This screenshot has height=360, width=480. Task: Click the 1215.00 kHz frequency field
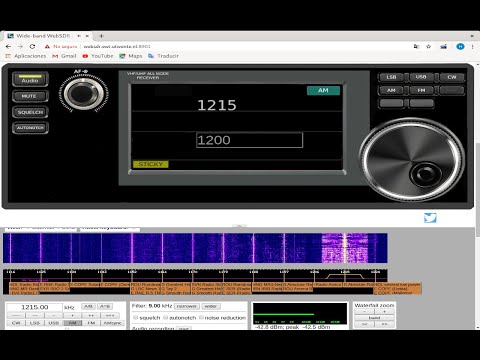pos(34,307)
